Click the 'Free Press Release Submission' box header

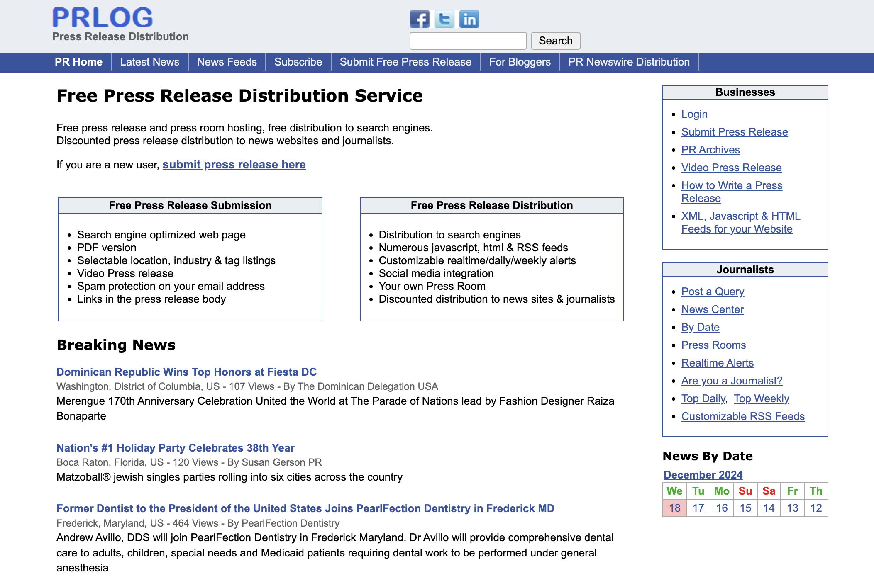[190, 206]
